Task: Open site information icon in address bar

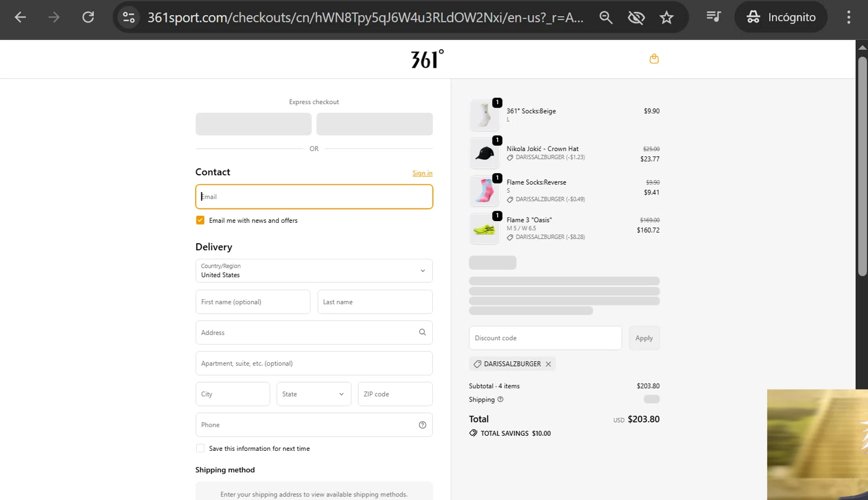Action: [128, 17]
